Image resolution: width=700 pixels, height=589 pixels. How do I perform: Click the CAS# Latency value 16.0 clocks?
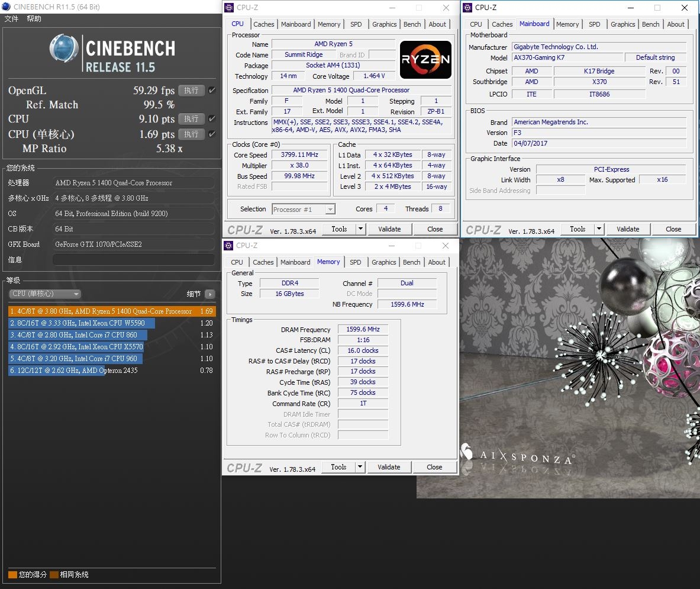pos(363,351)
